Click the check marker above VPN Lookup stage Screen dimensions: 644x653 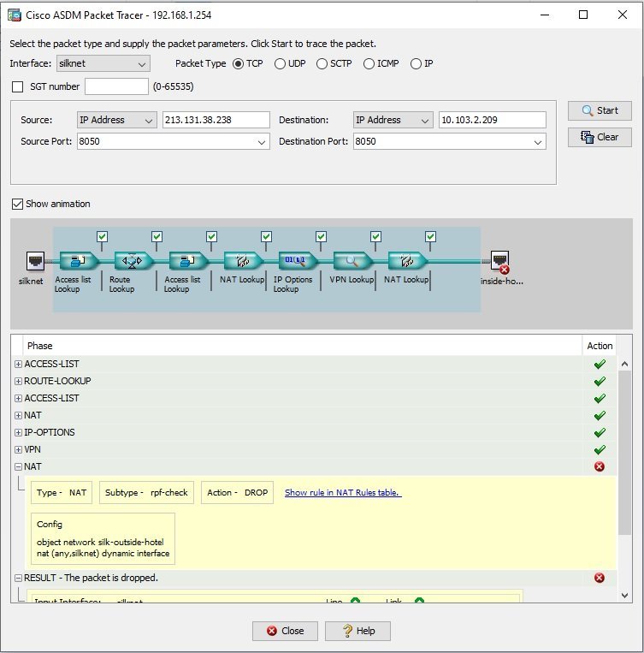(x=376, y=237)
